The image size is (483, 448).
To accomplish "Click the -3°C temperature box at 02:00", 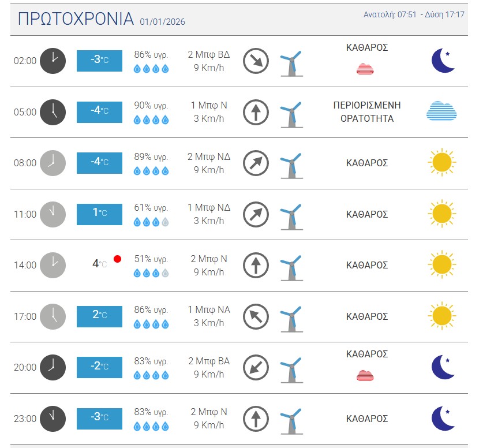I will pos(99,61).
